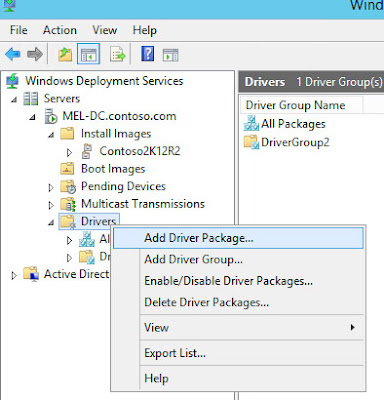This screenshot has height=400, width=384.
Task: Select the Pending Devices label
Action: tap(123, 186)
